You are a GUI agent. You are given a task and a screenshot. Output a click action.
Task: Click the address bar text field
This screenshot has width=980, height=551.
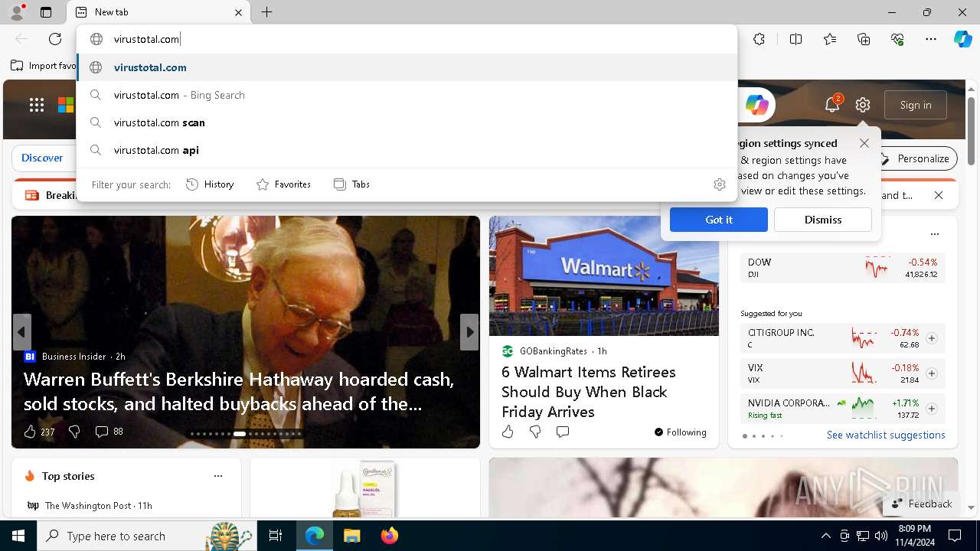(x=406, y=39)
